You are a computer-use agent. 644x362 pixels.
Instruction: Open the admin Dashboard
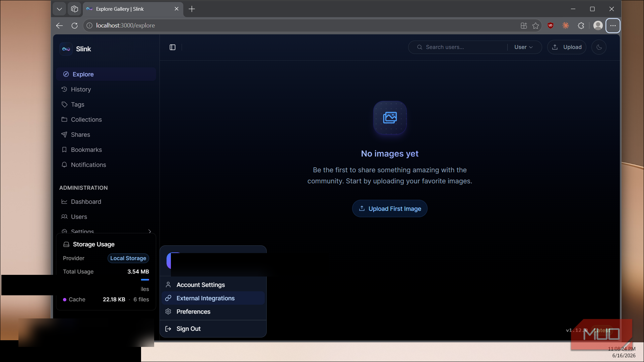click(106, 201)
